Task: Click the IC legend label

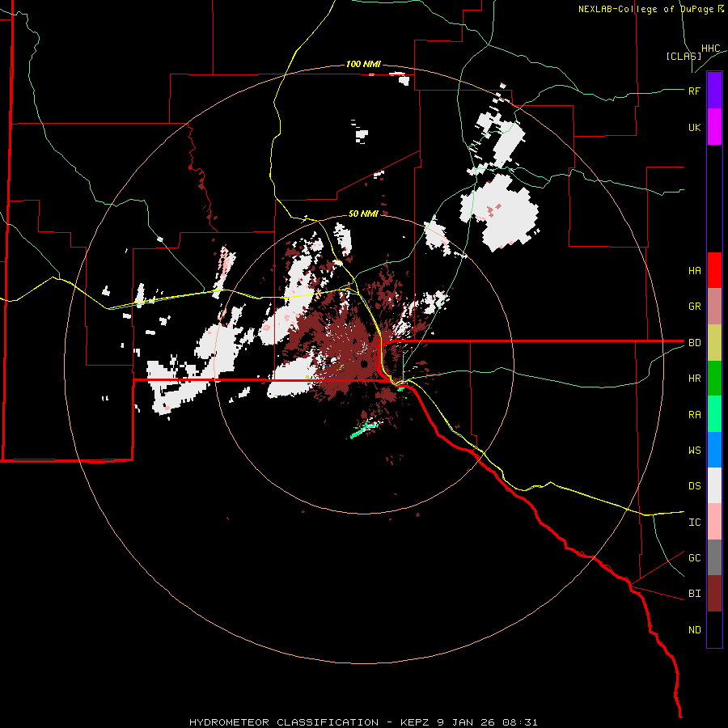Action: click(x=694, y=523)
